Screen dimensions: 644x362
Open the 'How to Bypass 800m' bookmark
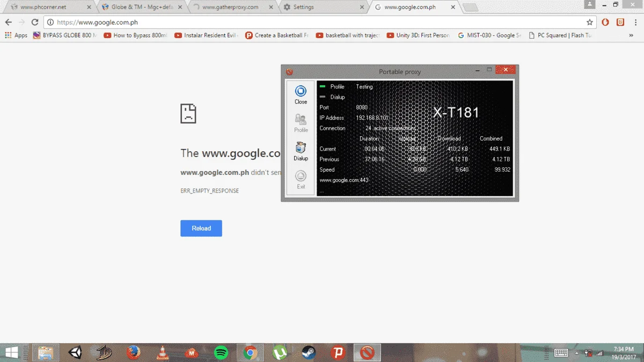tap(135, 35)
